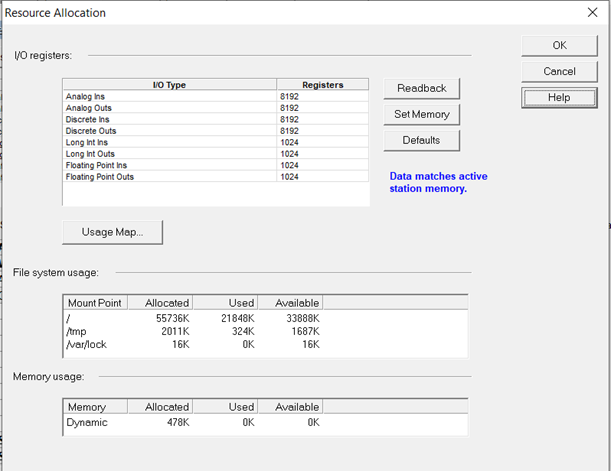Click the Discrete Ins registers value 8192
611x471 pixels.
coord(289,119)
